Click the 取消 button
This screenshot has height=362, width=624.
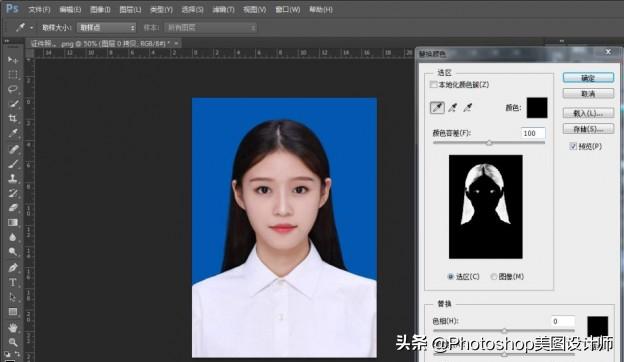tap(588, 94)
